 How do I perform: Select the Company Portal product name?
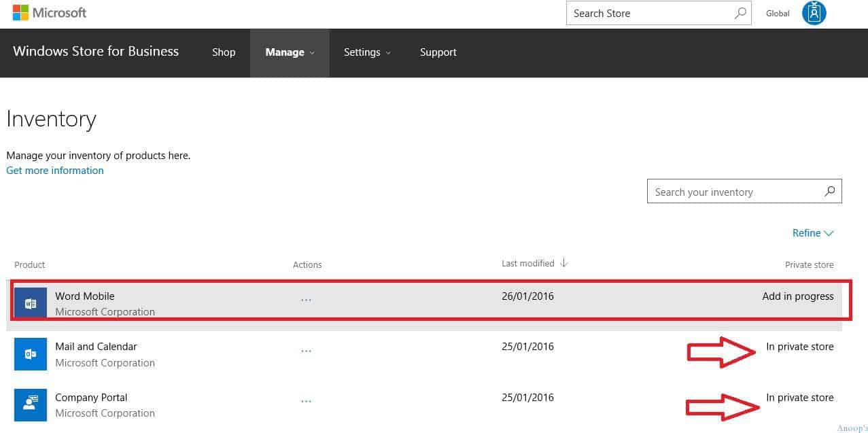pos(91,398)
